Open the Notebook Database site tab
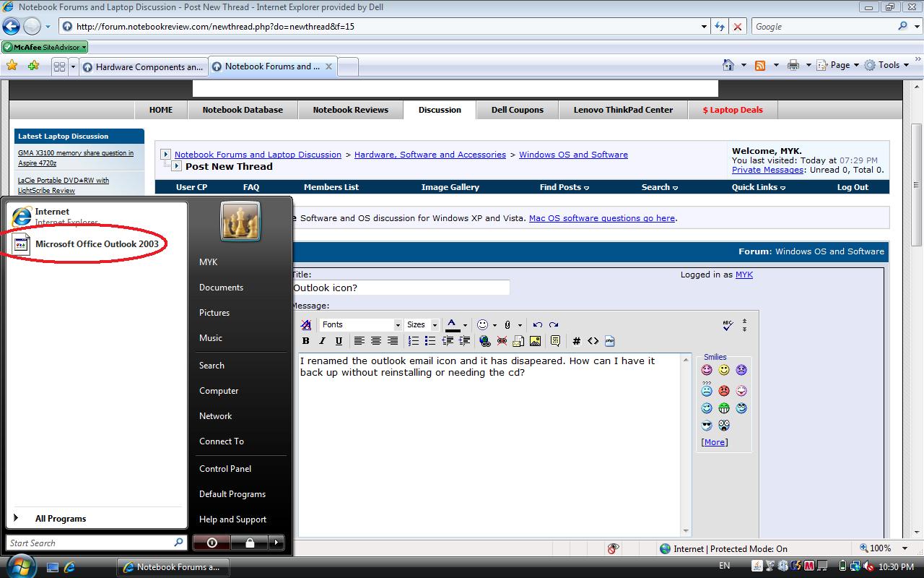Viewport: 924px width, 578px height. [x=243, y=110]
